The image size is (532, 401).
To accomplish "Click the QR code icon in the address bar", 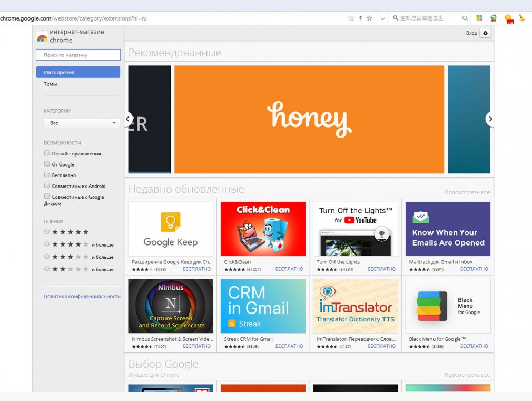I will tap(351, 18).
